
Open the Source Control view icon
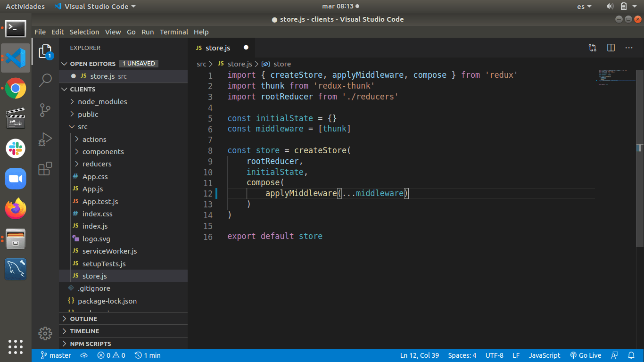click(45, 110)
